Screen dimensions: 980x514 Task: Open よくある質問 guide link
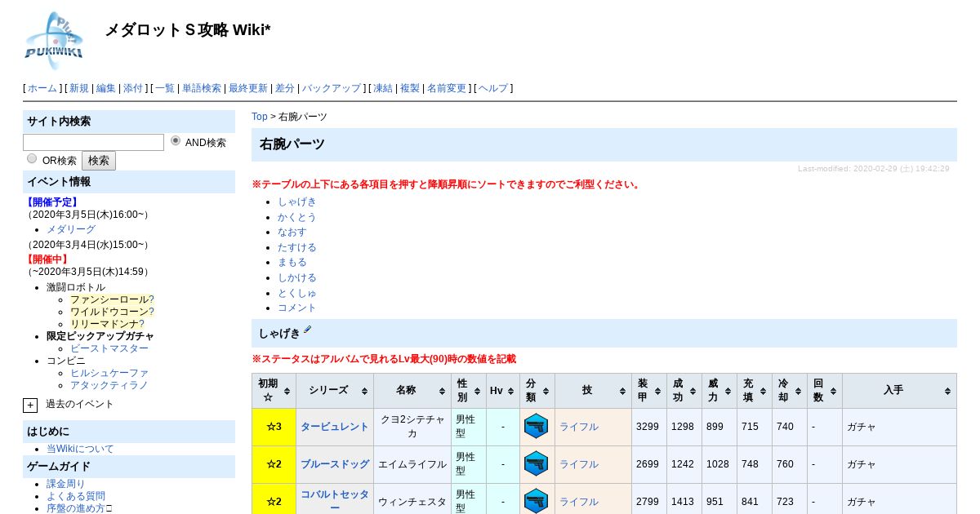pos(76,496)
